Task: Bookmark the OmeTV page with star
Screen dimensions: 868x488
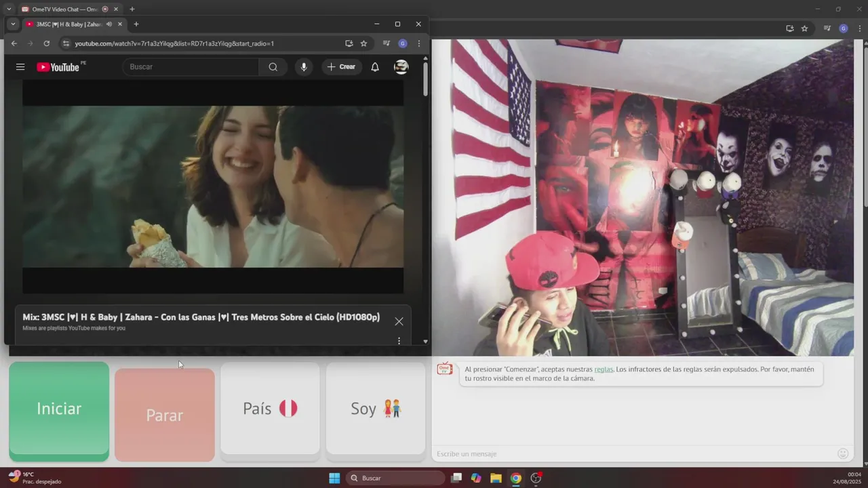Action: click(x=804, y=28)
